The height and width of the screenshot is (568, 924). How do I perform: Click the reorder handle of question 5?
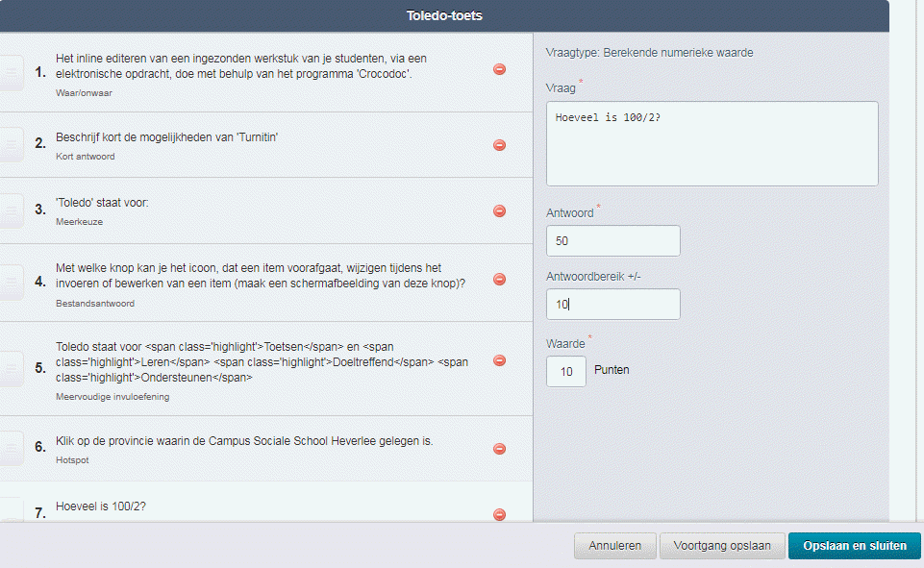point(11,369)
